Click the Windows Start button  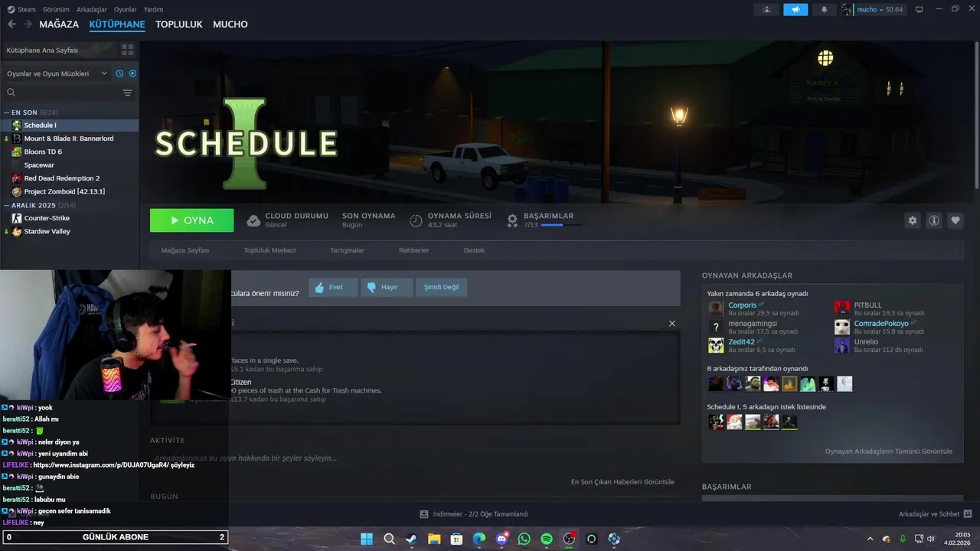[x=367, y=539]
